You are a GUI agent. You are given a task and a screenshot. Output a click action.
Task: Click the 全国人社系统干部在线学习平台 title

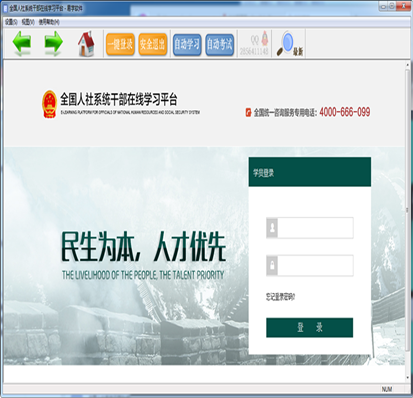(119, 99)
